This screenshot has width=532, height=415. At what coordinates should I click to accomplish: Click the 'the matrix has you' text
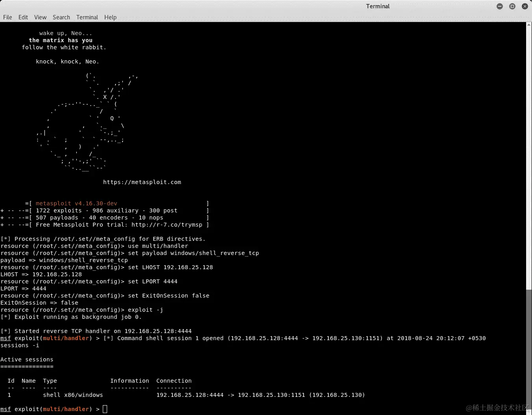tap(61, 40)
